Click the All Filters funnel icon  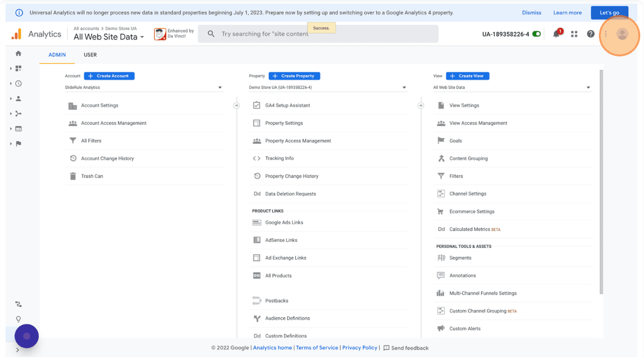(73, 141)
